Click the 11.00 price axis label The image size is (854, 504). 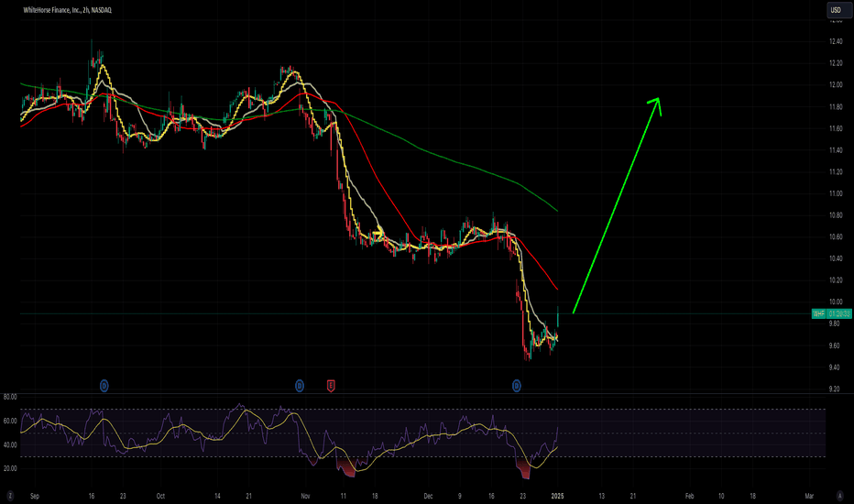coord(836,193)
